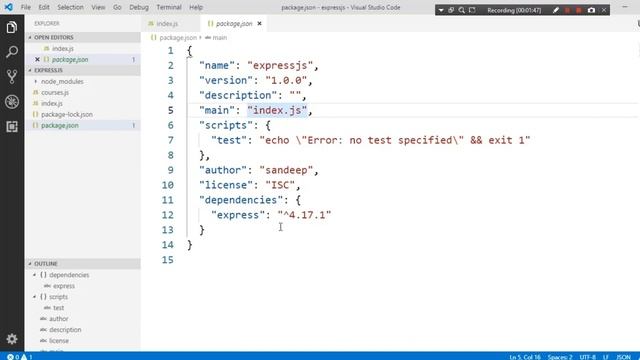Open the Source Control view
The image size is (640, 360).
tap(12, 76)
